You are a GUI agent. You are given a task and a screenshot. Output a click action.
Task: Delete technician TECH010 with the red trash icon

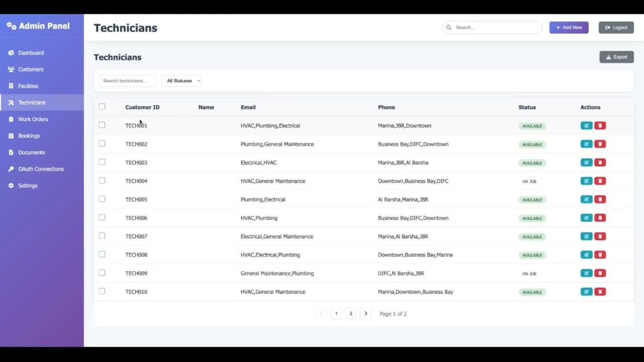tap(600, 292)
